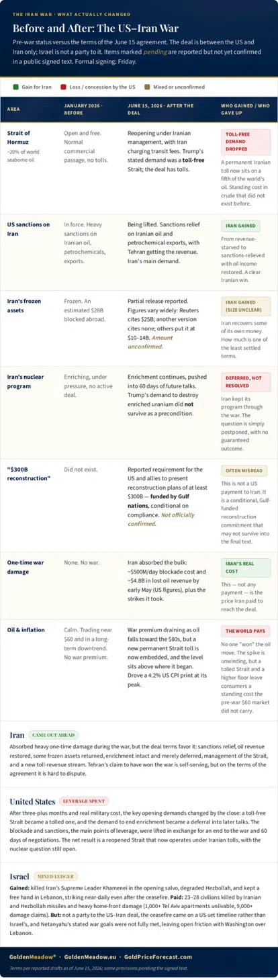This screenshot has height=980, width=278.
Task: Select the IRAN GAINED badge in sanctions row
Action: coord(241,226)
